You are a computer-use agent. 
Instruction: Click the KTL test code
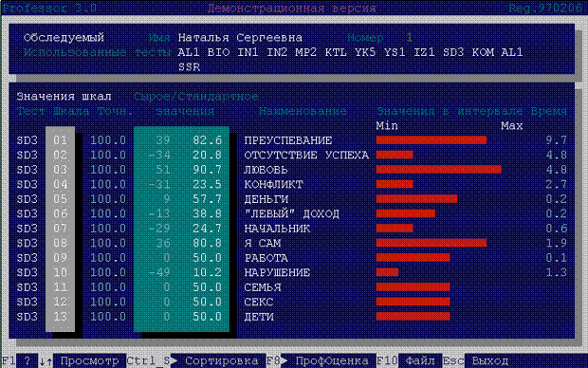(336, 52)
